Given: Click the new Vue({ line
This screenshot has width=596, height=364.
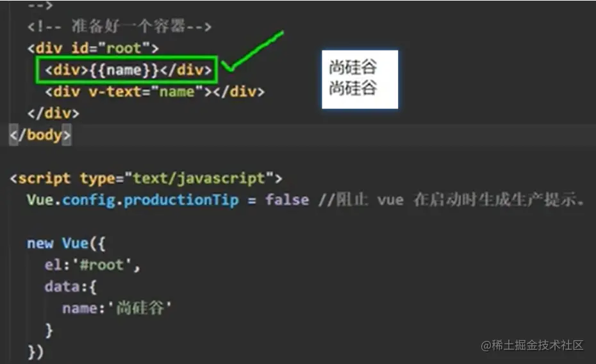Looking at the screenshot, I should pyautogui.click(x=66, y=243).
